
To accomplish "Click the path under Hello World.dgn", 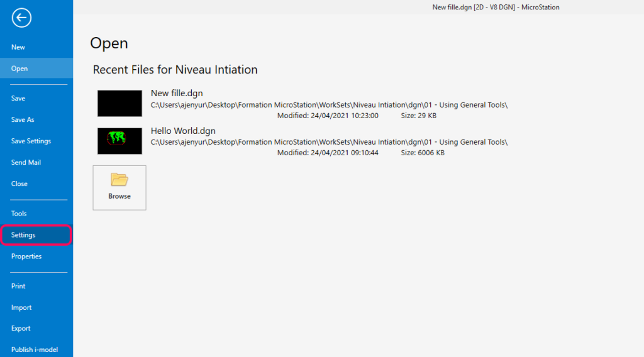I will click(x=329, y=142).
